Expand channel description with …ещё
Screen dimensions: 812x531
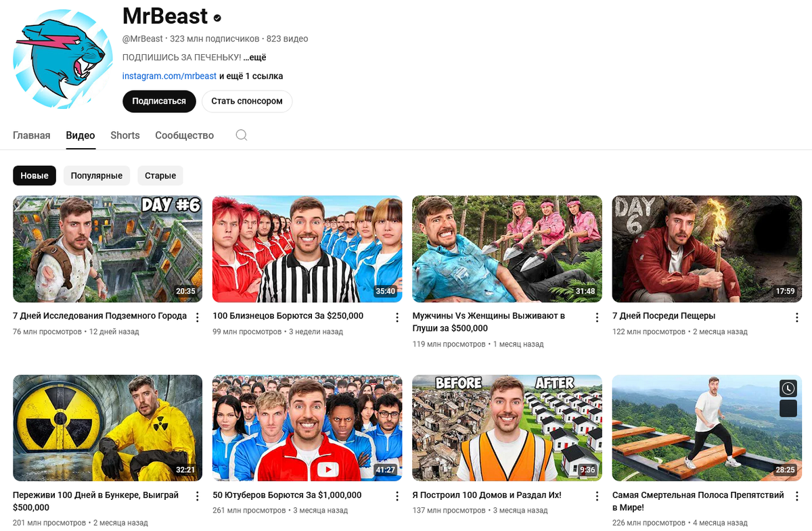click(255, 57)
